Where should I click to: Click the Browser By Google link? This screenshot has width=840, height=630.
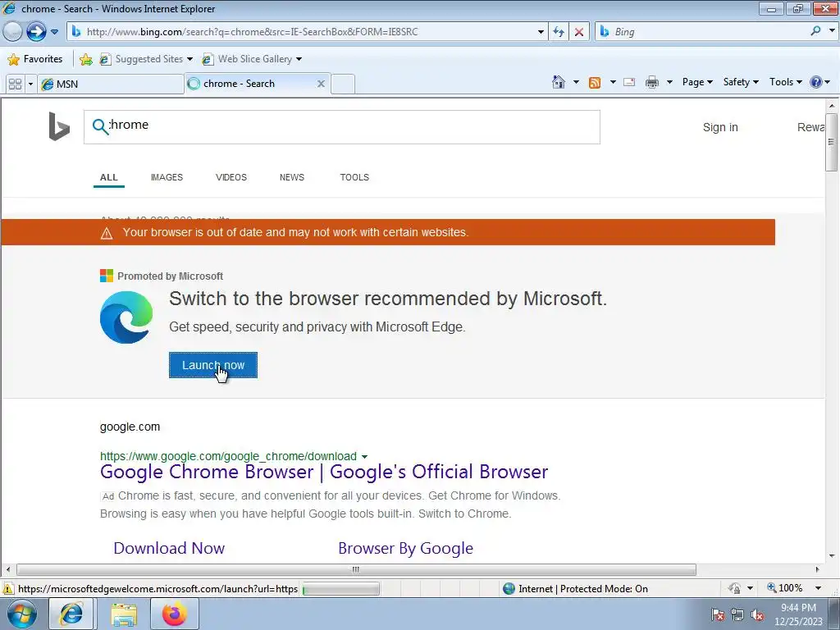point(405,548)
